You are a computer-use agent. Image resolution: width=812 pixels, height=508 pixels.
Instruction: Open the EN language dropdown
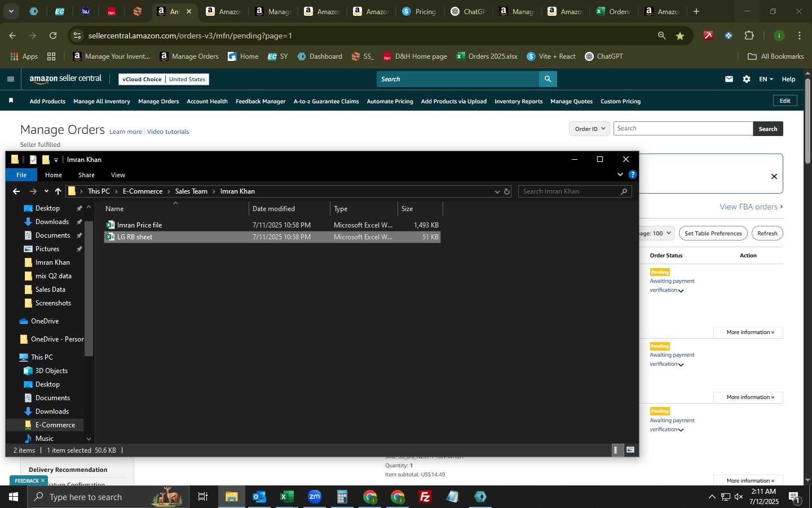(x=766, y=79)
